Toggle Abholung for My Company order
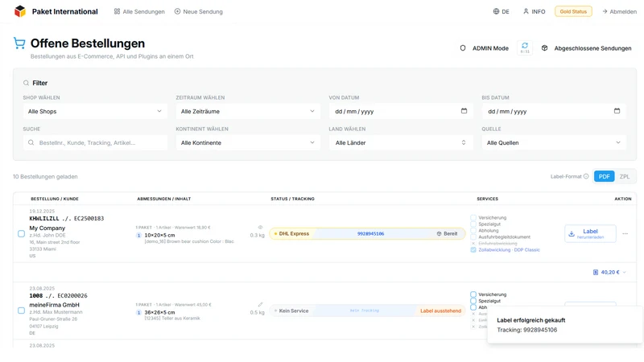Image resolution: width=644 pixels, height=362 pixels. 473,231
